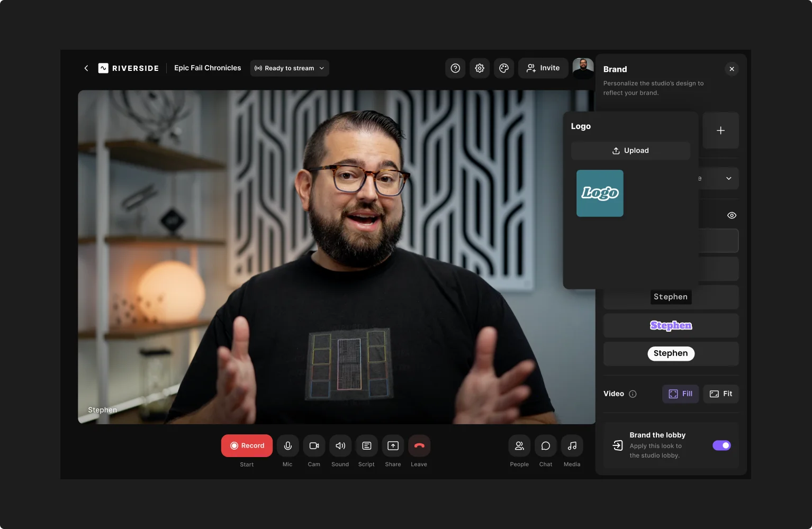Viewport: 812px width, 529px height.
Task: Select the uploaded Logo thumbnail
Action: point(600,193)
